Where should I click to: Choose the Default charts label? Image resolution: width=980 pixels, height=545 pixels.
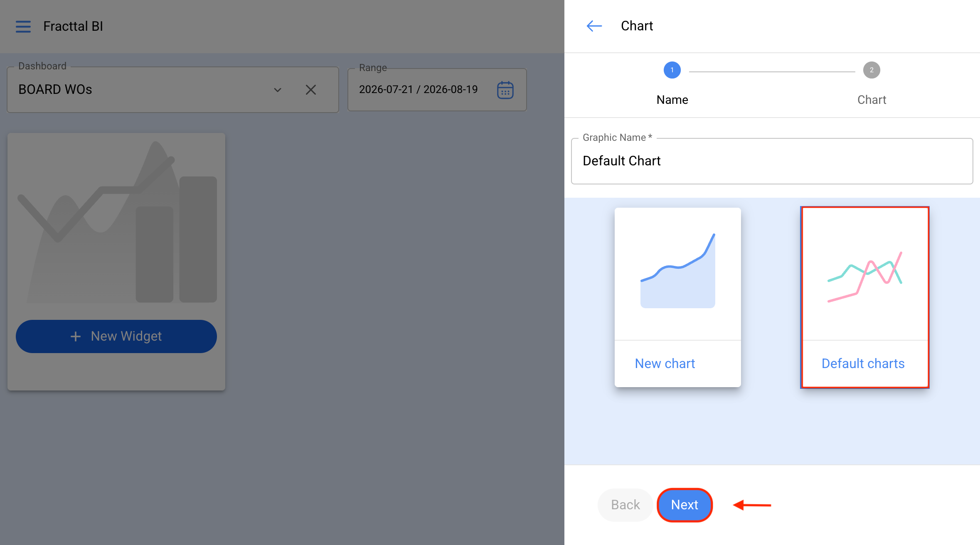click(x=863, y=363)
